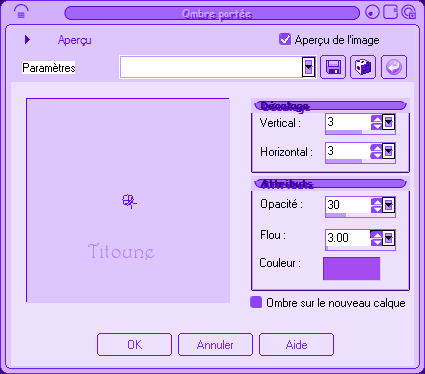Open the Couleur shadow color swatch
The height and width of the screenshot is (374, 425).
(x=351, y=268)
